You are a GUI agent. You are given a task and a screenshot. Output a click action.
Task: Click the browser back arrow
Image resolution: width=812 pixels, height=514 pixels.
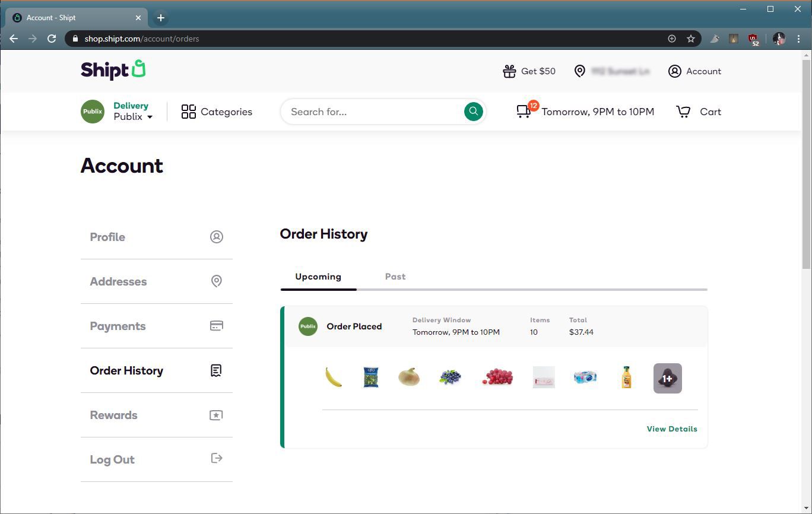[14, 39]
